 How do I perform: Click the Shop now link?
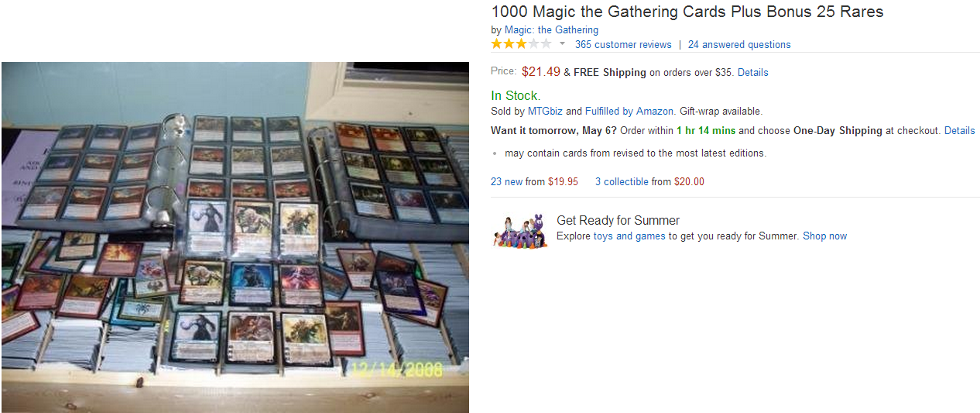click(x=824, y=236)
